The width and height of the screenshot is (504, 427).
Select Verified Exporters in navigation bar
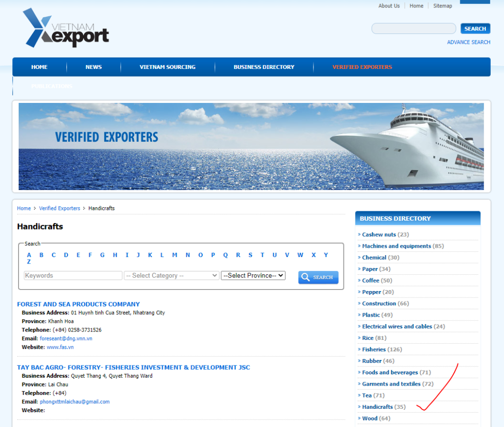coord(362,67)
